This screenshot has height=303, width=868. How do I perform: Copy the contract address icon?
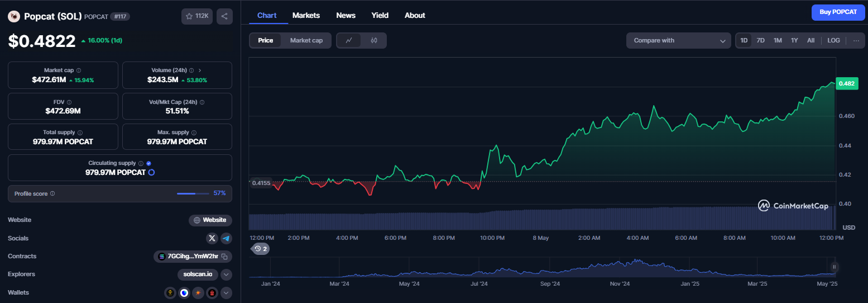(x=224, y=257)
